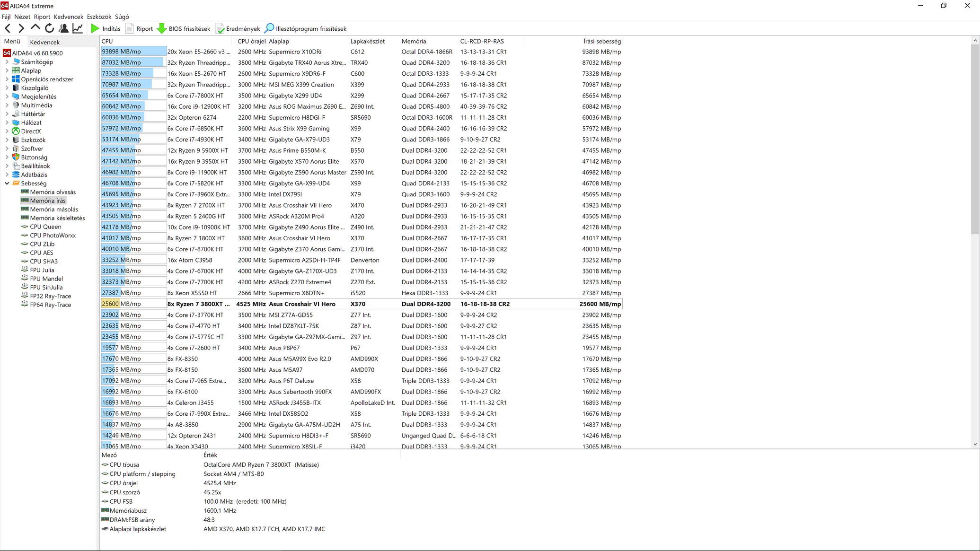Select the Adatbázis icon in tree
Image resolution: width=980 pixels, height=551 pixels.
(x=16, y=175)
